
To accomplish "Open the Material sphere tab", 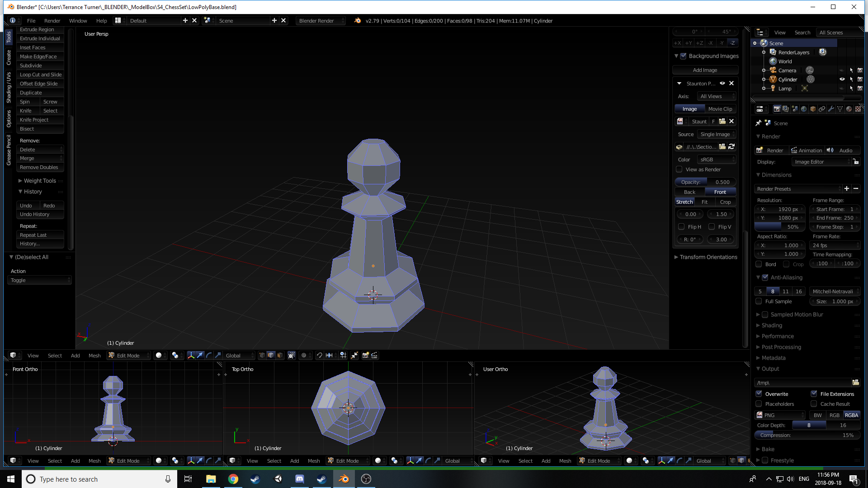I will coord(849,109).
